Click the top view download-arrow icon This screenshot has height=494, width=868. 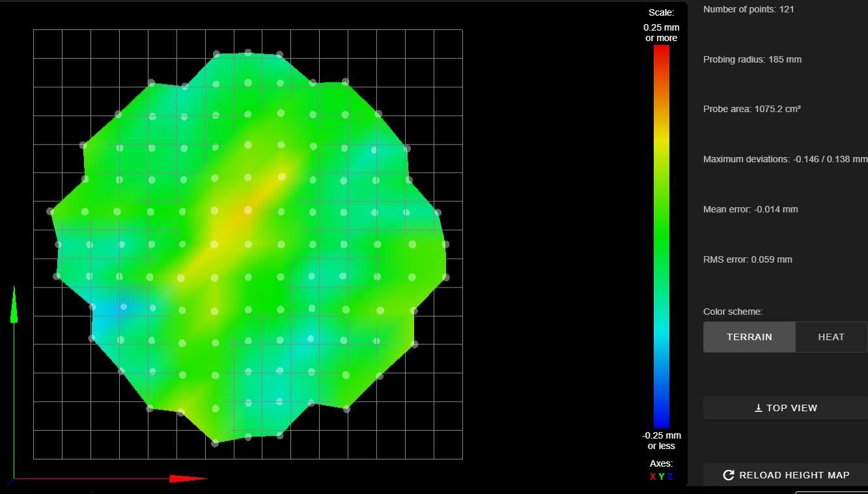pyautogui.click(x=758, y=408)
